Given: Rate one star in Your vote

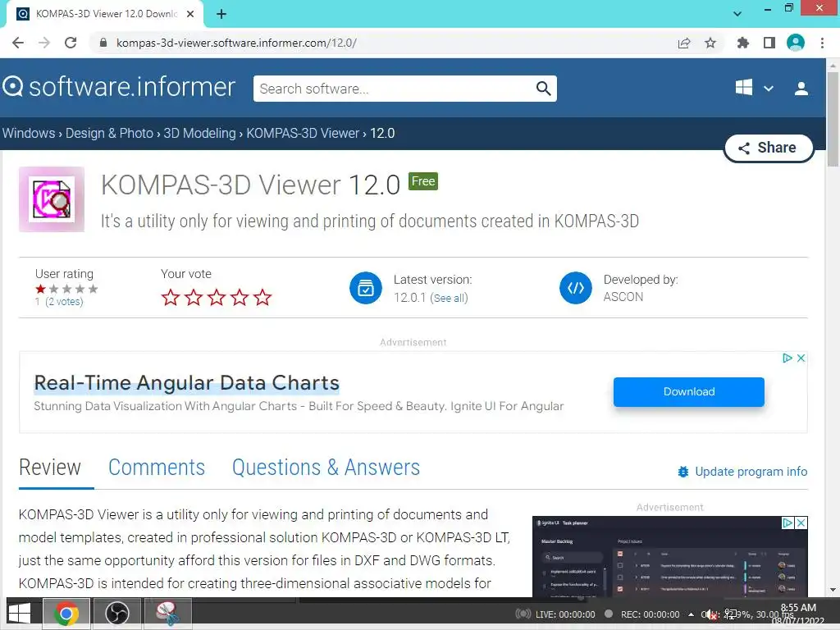Looking at the screenshot, I should click(171, 297).
